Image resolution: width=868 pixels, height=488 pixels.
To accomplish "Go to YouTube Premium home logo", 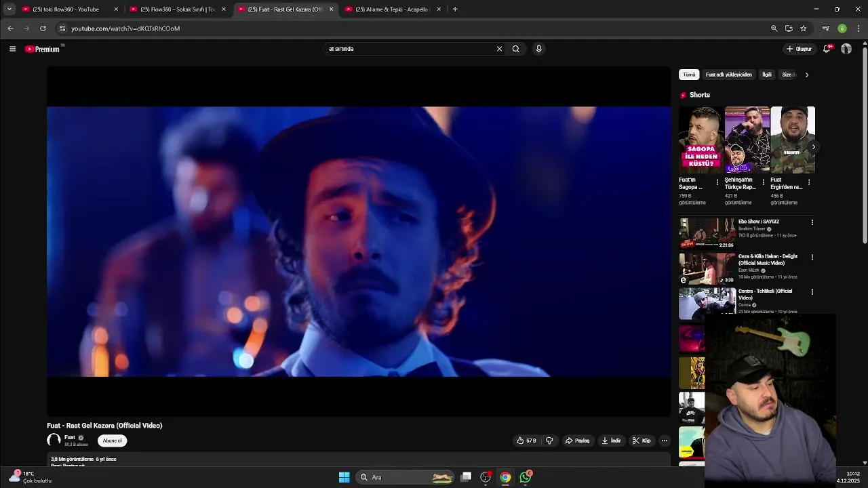I will [x=43, y=49].
